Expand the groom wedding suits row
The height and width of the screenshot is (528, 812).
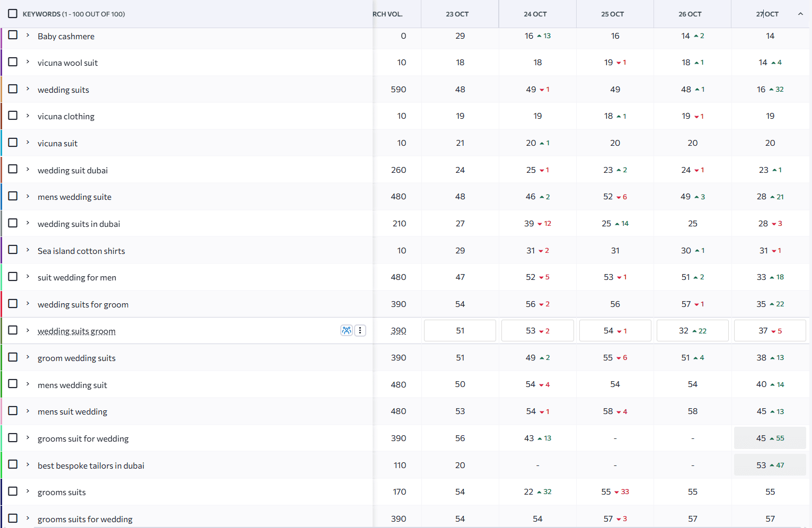(x=28, y=357)
